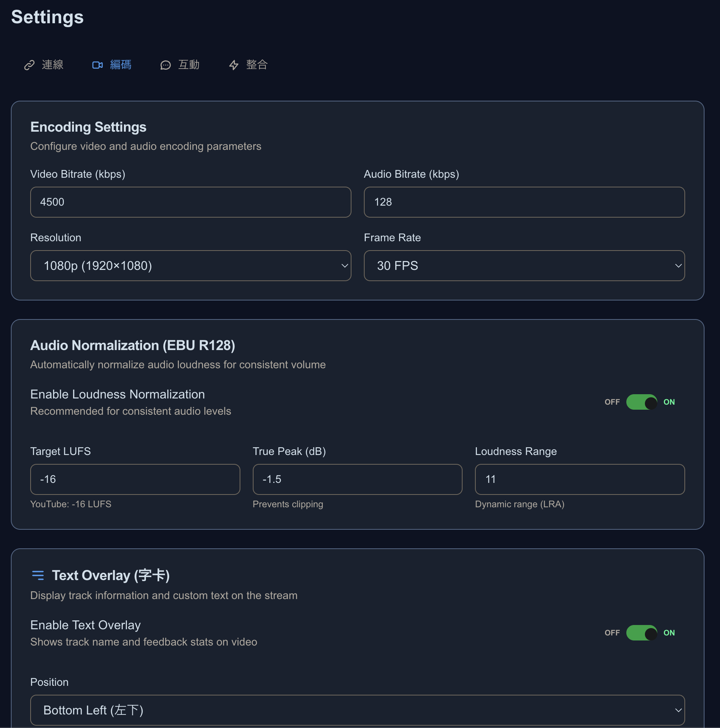Click the Text Overlay list icon

tap(38, 575)
